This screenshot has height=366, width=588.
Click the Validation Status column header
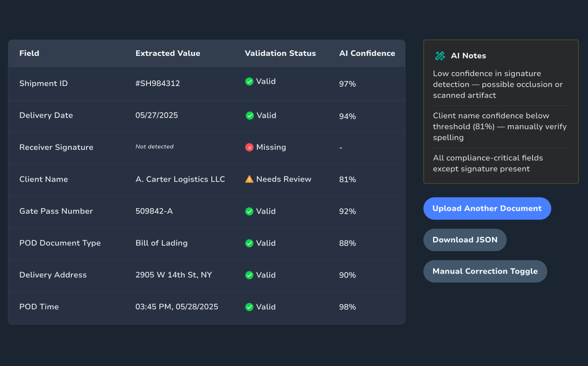(280, 53)
